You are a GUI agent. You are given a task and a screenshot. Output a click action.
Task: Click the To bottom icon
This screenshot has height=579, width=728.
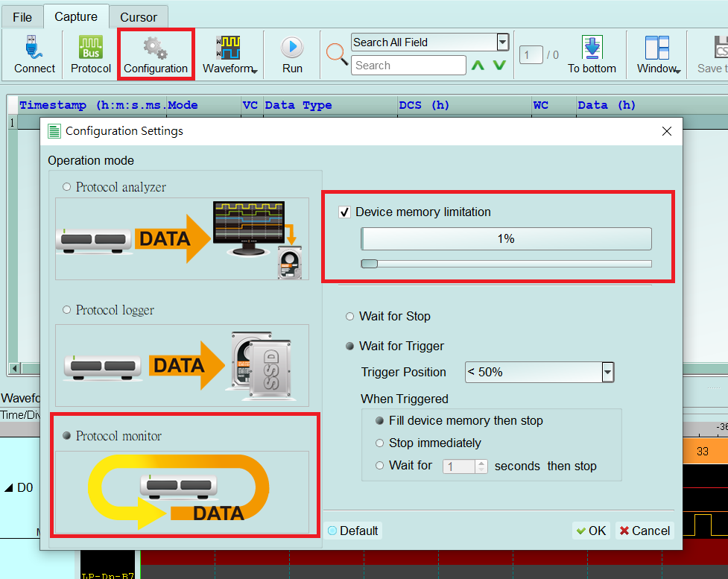point(592,48)
